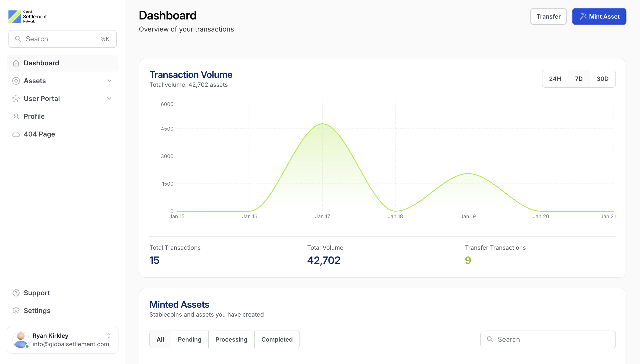Screen dimensions: 640x364
Task: Switch to the Pending filter tab
Action: (x=189, y=339)
